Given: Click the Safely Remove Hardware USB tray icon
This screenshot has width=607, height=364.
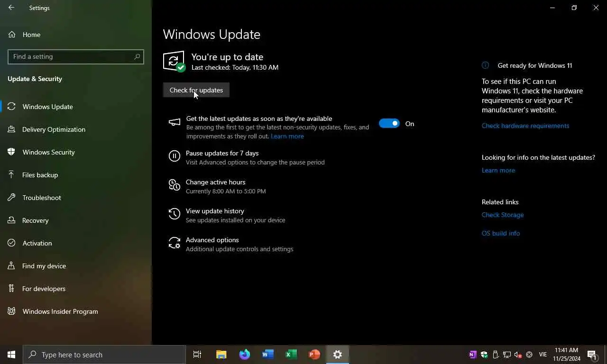Looking at the screenshot, I should pyautogui.click(x=496, y=355).
